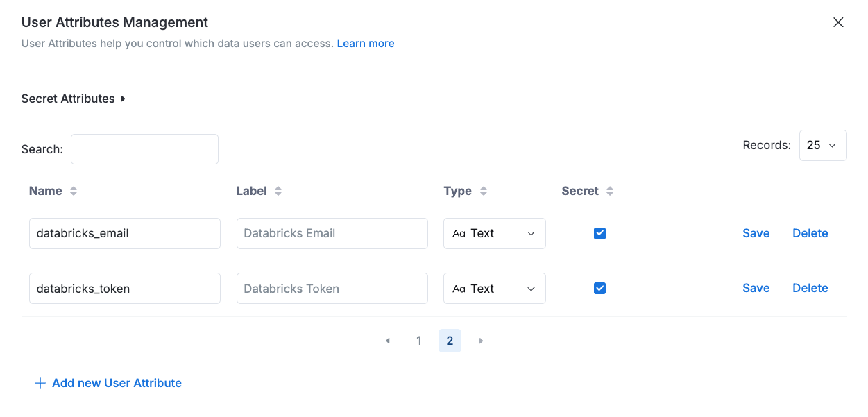Save the databricks_email attribute

pos(756,233)
